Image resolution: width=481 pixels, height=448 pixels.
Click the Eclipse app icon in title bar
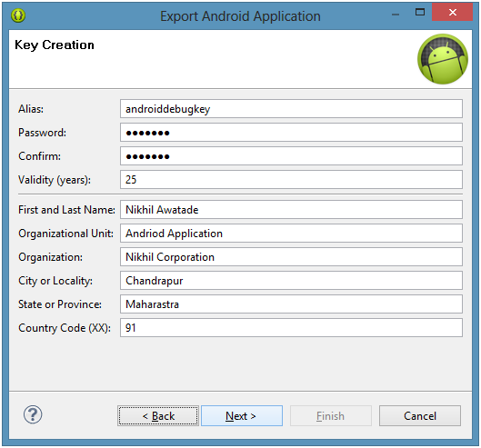pos(18,15)
